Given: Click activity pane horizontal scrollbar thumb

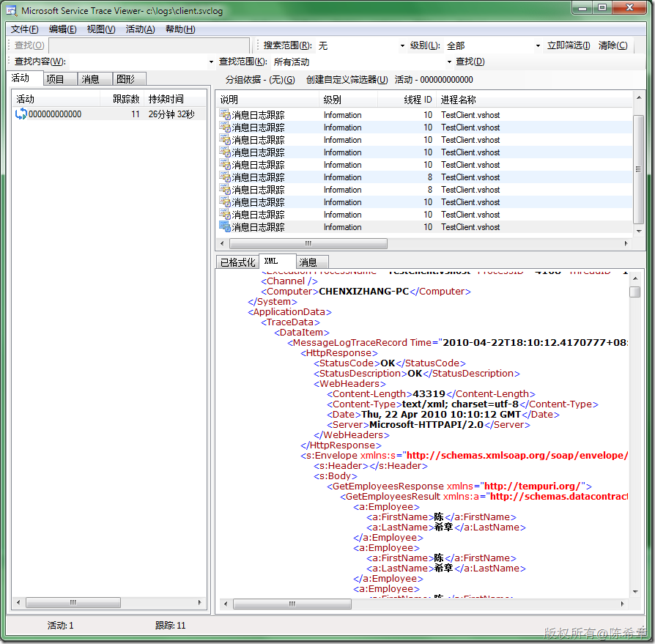Looking at the screenshot, I should (x=73, y=603).
